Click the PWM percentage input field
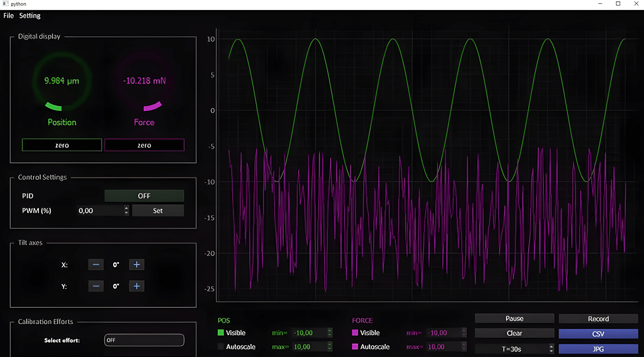Viewport: 644px width, 357px height. pos(100,211)
